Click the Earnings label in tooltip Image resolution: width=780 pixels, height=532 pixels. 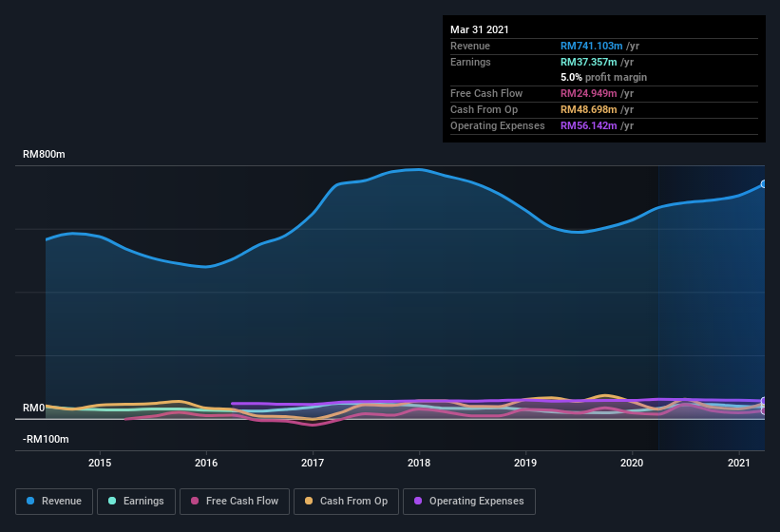point(470,62)
